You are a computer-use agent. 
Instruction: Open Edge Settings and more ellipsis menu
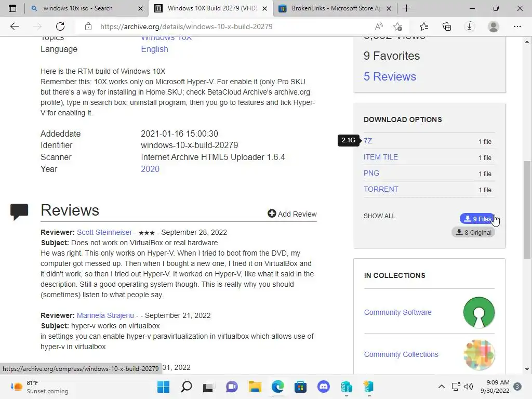click(x=517, y=26)
